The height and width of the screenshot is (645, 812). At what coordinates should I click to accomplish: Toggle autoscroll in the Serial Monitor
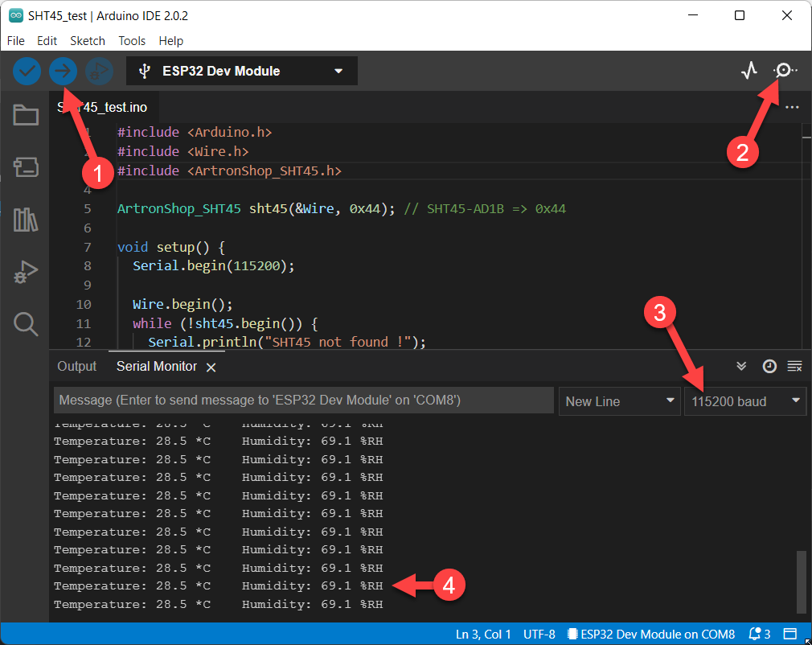coord(741,366)
